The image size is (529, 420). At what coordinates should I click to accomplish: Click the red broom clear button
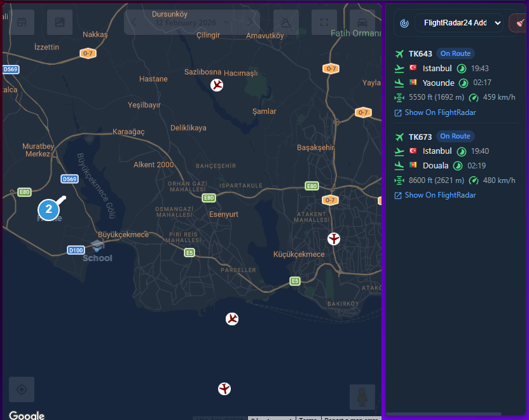pyautogui.click(x=519, y=23)
